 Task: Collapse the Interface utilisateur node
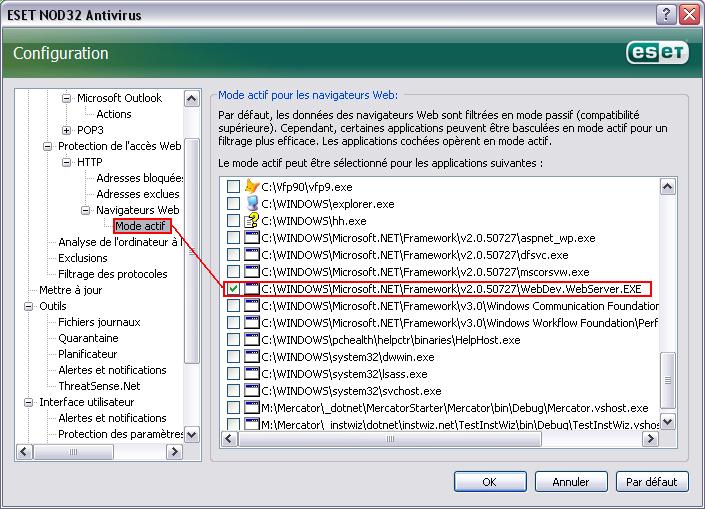[28, 402]
